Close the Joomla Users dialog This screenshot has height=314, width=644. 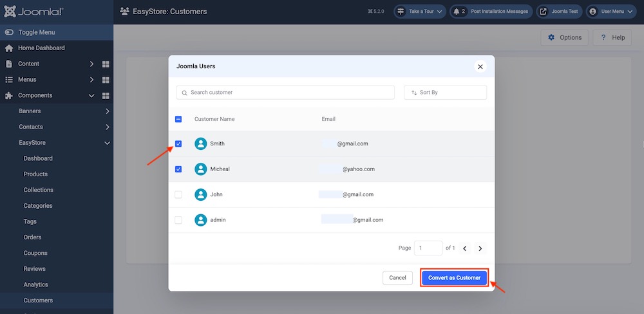[480, 66]
